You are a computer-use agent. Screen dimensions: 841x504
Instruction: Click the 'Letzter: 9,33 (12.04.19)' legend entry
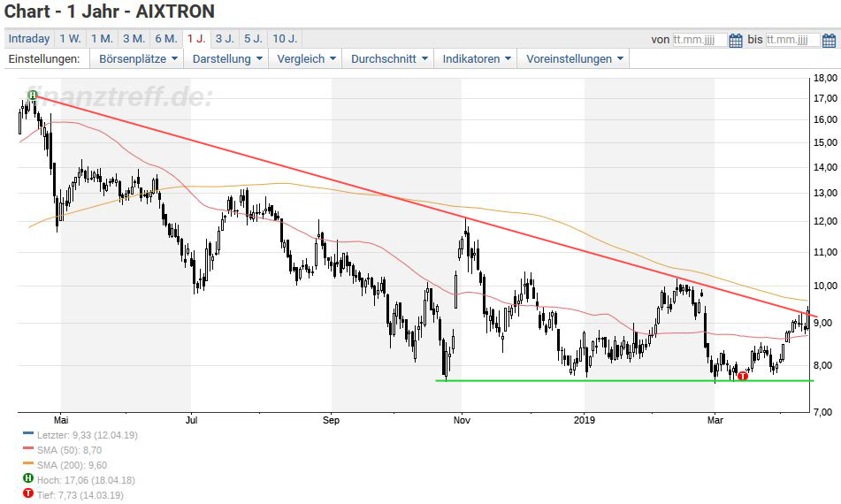87,435
